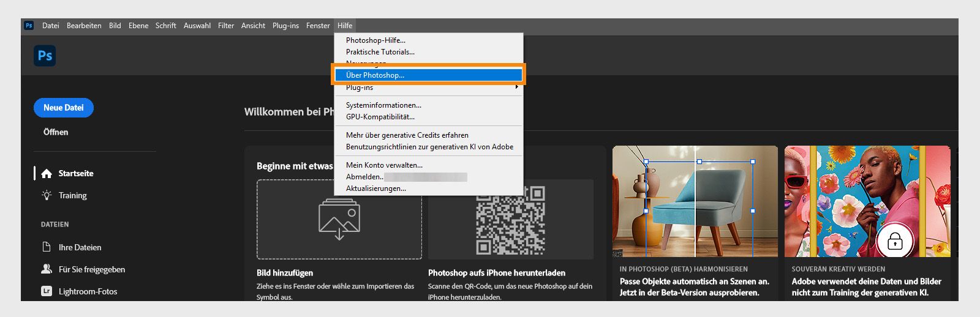Choose Photoshop-Hilfe... from Hilfe menu
Screen dimensions: 980x317
point(429,40)
